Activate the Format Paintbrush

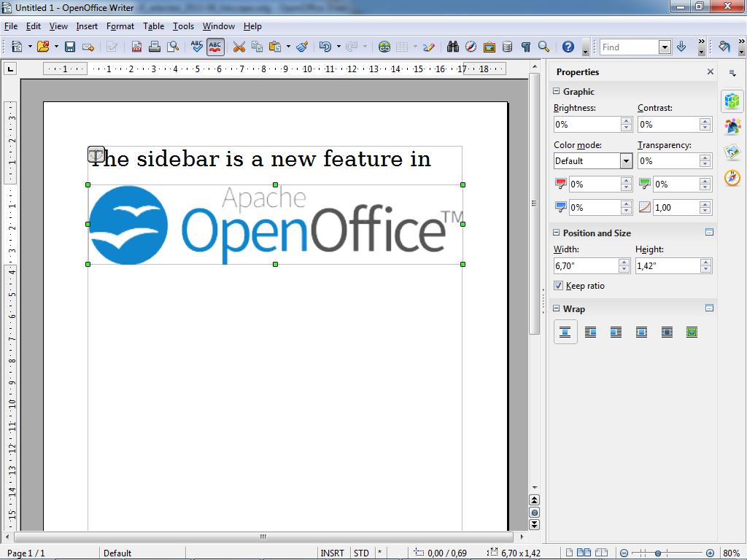[x=303, y=47]
